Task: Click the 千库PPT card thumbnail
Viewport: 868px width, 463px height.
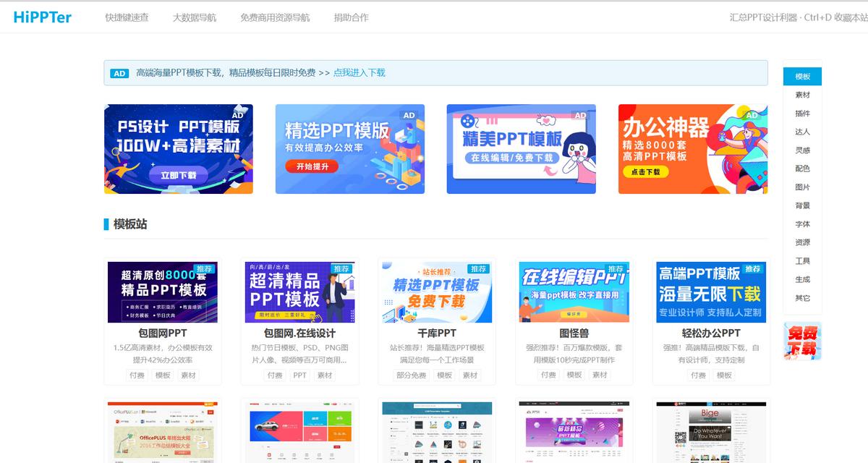Action: (438, 292)
